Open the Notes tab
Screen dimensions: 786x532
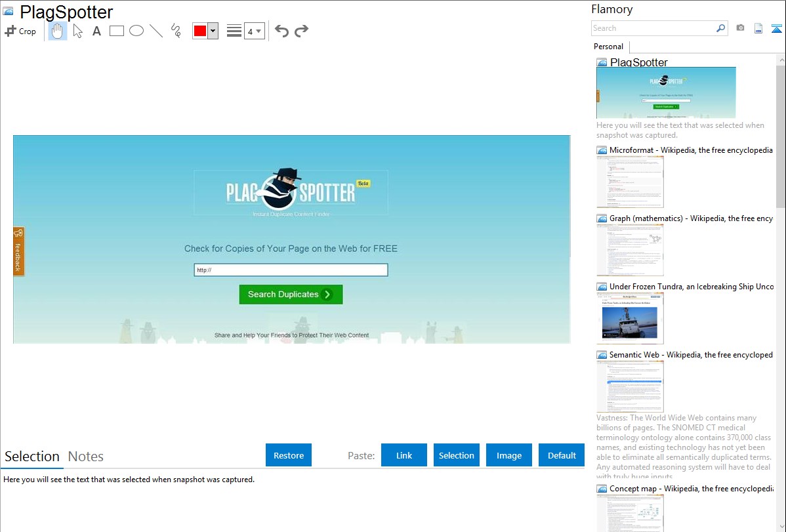86,457
